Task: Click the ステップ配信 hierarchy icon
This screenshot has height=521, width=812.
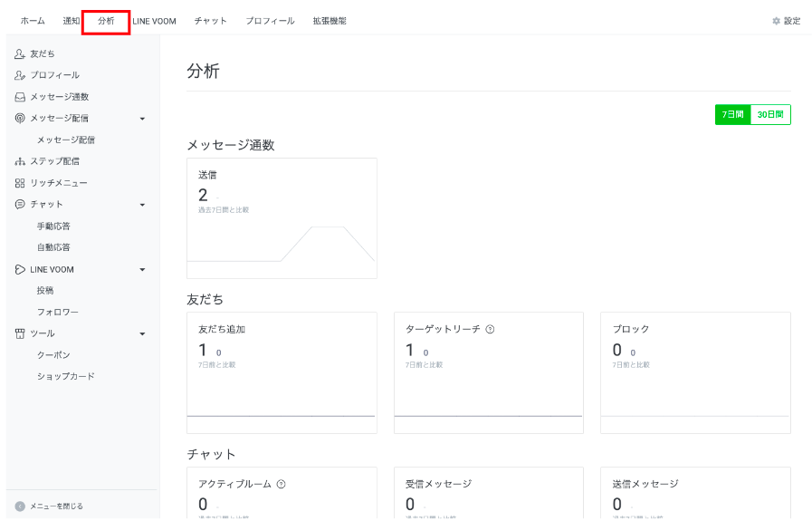Action: tap(20, 161)
